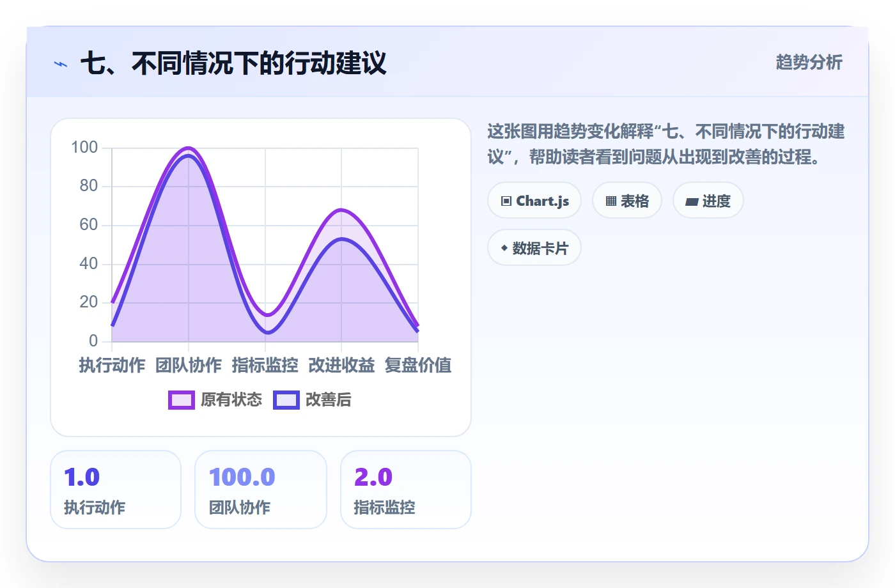Click the 80 y-axis tick label
This screenshot has width=895, height=588.
89,186
